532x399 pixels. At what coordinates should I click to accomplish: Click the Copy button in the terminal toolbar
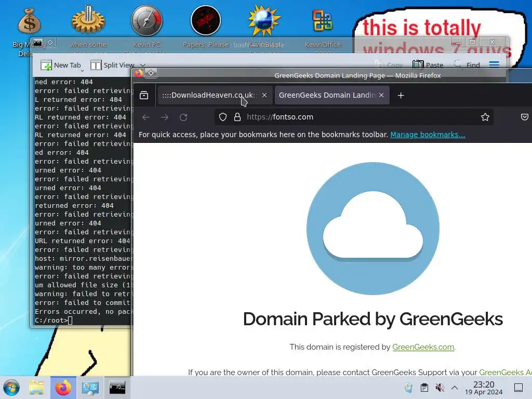pos(389,65)
